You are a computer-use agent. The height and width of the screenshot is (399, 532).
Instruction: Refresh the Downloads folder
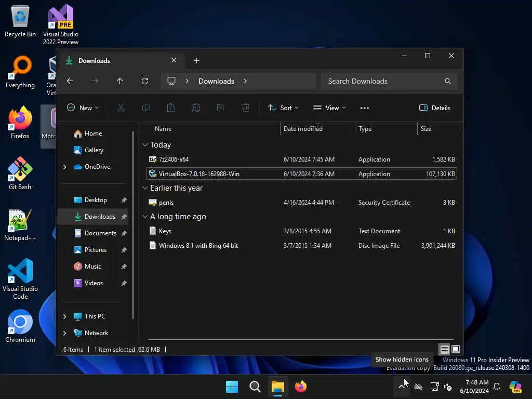pyautogui.click(x=145, y=81)
